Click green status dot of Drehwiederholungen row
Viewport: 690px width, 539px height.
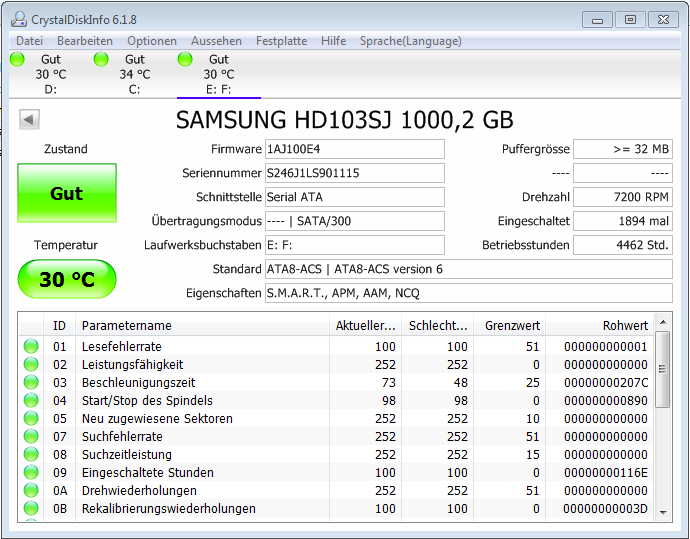click(x=31, y=491)
